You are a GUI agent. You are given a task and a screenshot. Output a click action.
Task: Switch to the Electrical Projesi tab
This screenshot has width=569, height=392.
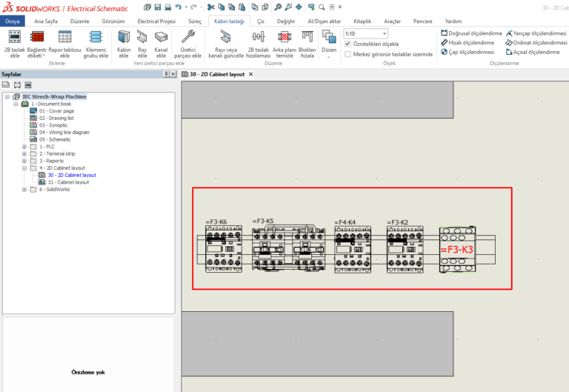[157, 21]
